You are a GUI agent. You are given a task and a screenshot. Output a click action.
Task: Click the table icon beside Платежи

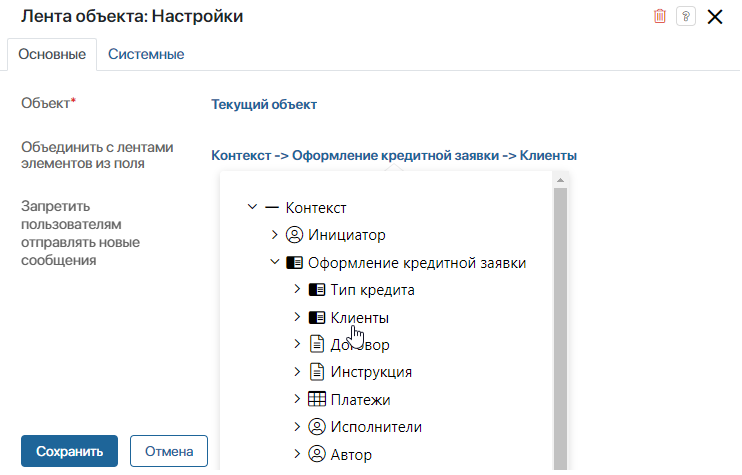(x=317, y=399)
